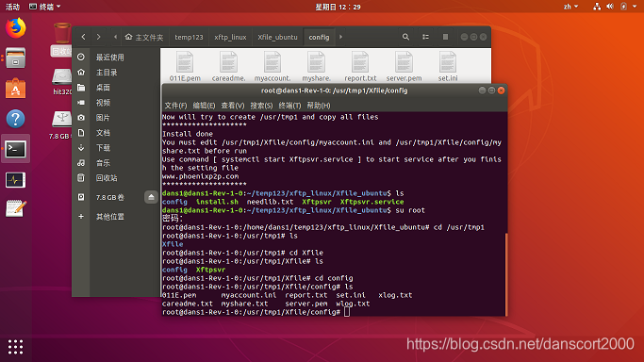Go forward in file manager

coord(99,37)
